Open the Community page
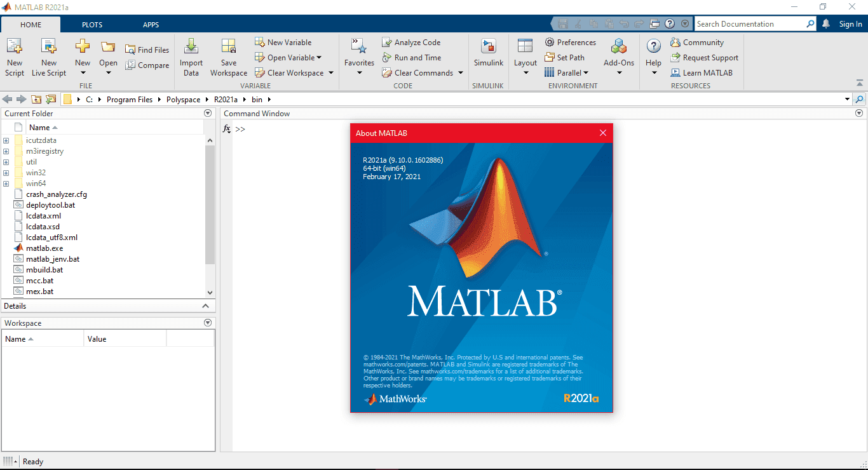868x470 pixels. coord(697,42)
